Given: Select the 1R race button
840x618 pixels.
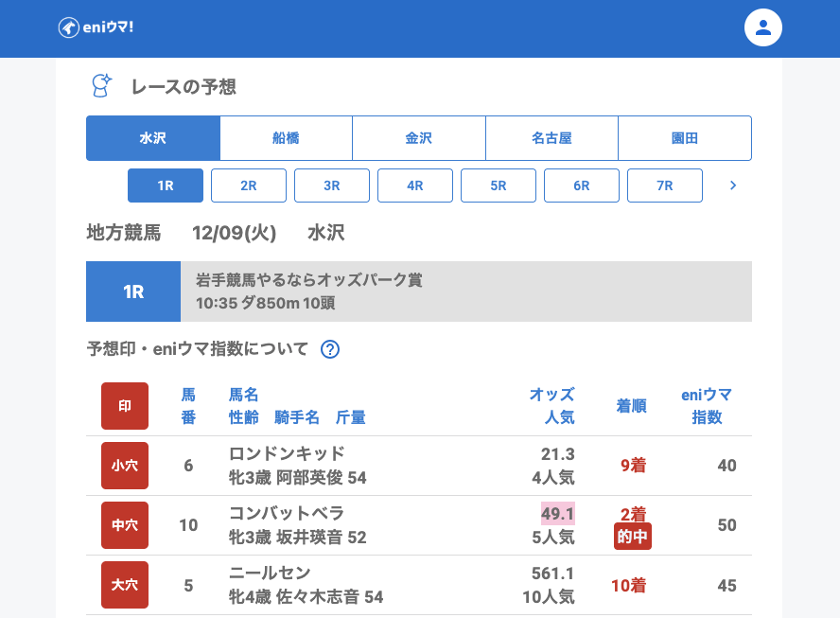Looking at the screenshot, I should pos(166,185).
